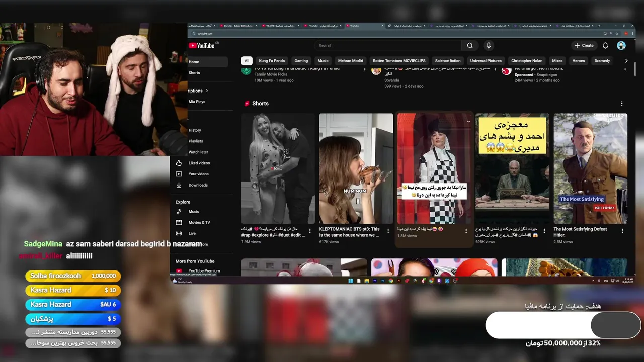Click the search magnifier button

point(470,46)
